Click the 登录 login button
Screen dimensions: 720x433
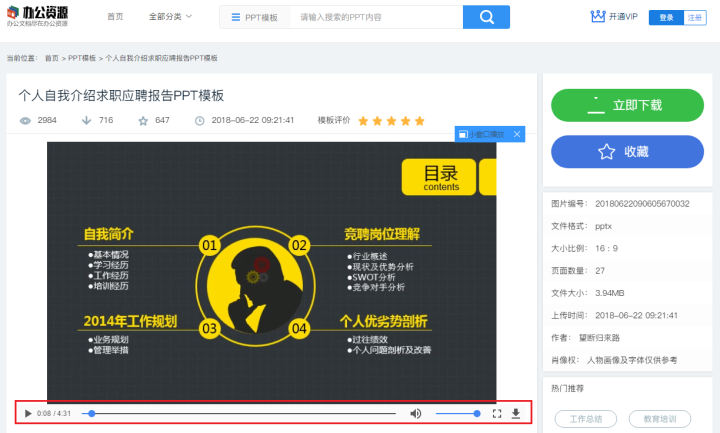pos(666,17)
